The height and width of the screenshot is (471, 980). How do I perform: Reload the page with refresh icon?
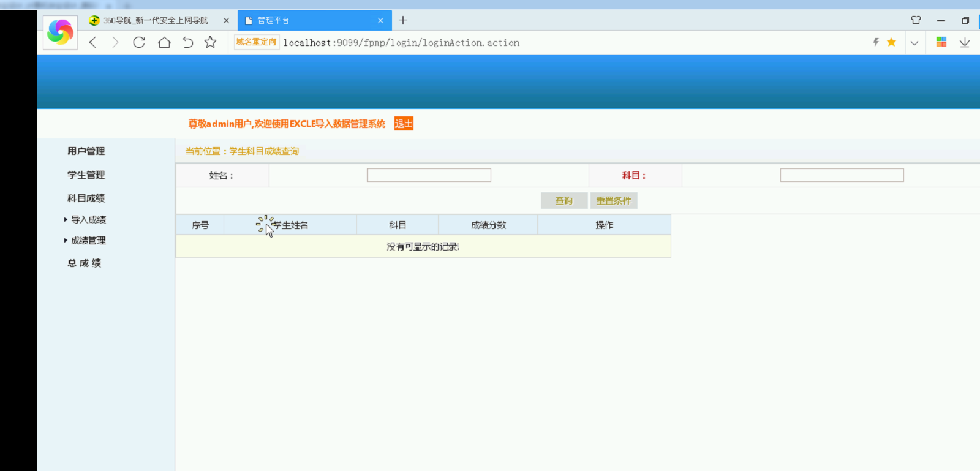139,42
